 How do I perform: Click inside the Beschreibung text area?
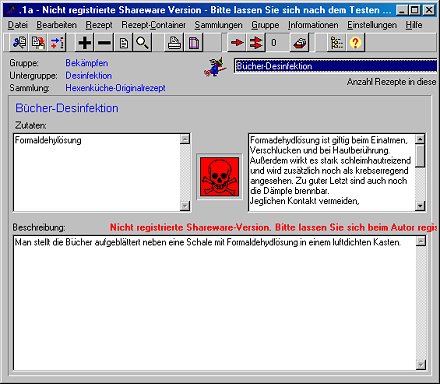215,303
